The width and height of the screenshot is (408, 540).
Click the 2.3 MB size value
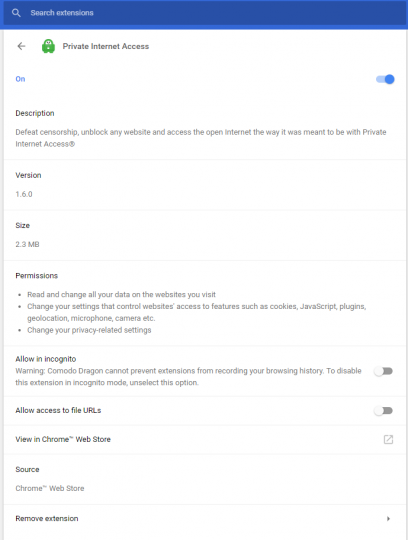27,245
